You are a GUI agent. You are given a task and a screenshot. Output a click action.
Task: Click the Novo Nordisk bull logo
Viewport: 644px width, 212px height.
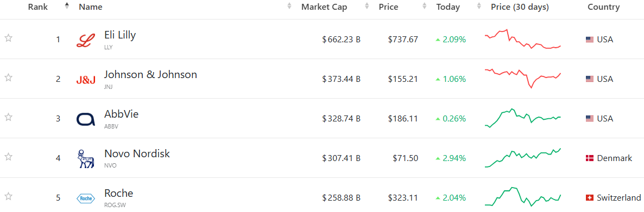point(86,159)
